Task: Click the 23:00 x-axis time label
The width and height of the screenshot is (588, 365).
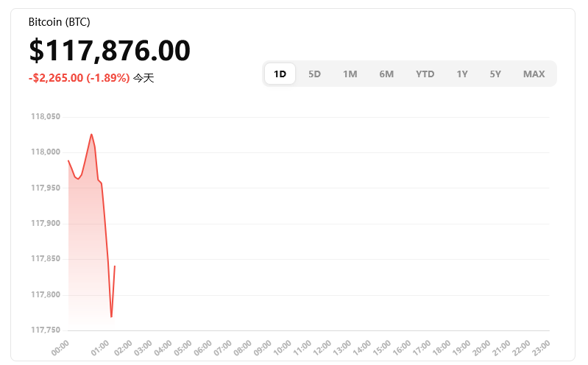Action: tap(541, 347)
